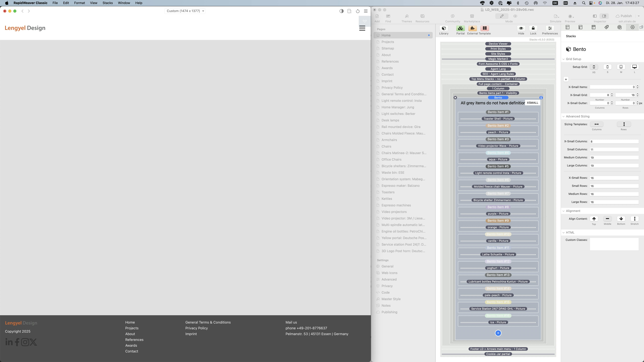This screenshot has width=644, height=362.
Task: Click the X-Small Items stepper
Action: 637,87
